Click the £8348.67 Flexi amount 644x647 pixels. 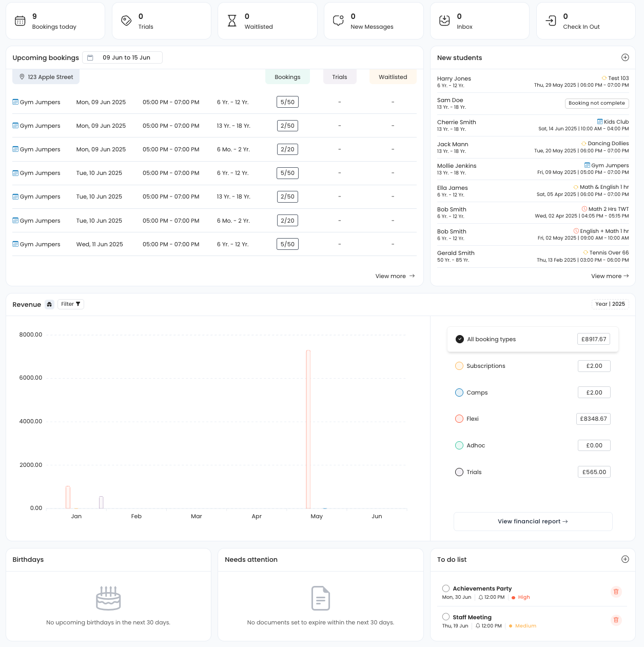(x=594, y=419)
